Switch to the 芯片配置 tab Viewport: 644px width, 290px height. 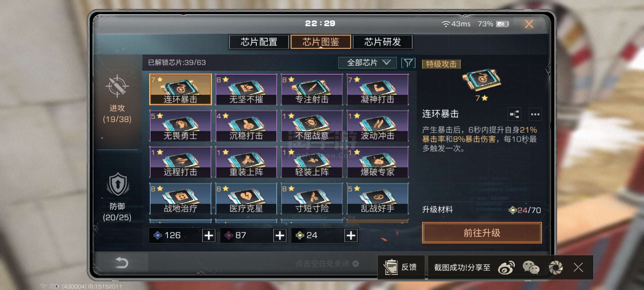tap(259, 42)
